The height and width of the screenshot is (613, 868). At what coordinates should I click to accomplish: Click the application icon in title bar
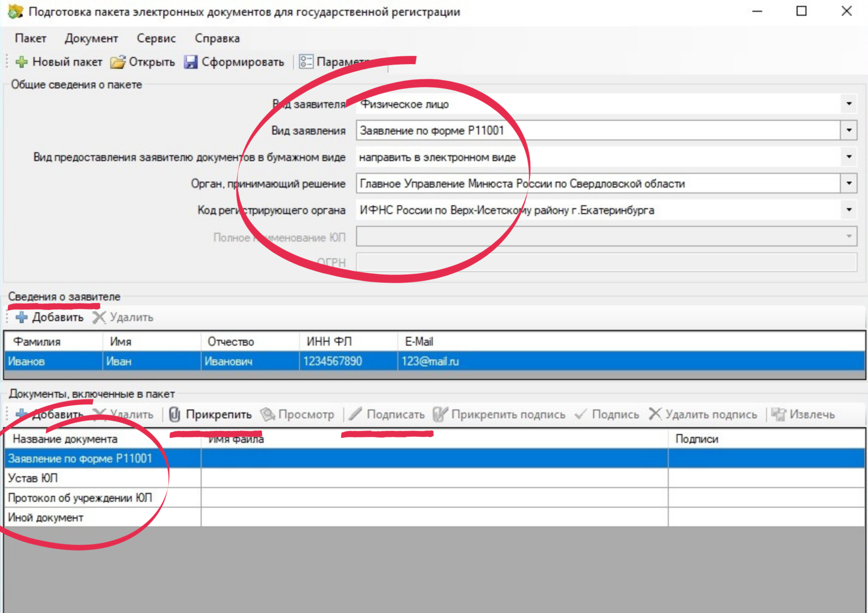tap(16, 11)
